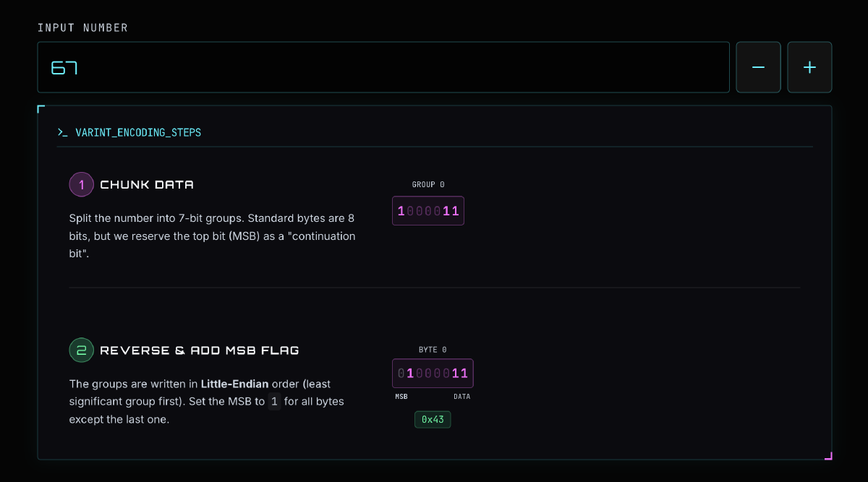The width and height of the screenshot is (868, 482).
Task: Click the input number field showing 67
Action: point(383,67)
